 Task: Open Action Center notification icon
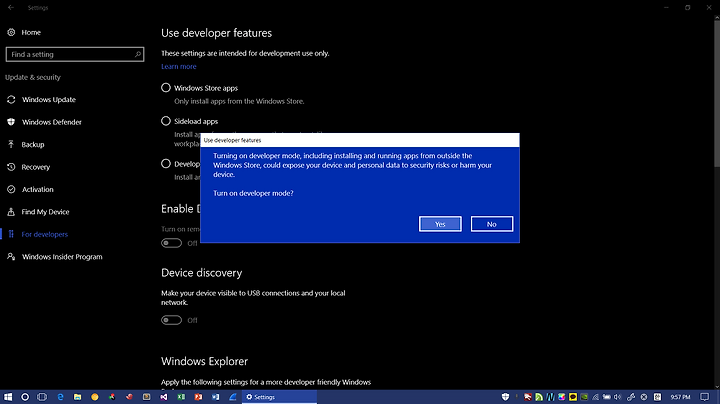click(x=704, y=397)
